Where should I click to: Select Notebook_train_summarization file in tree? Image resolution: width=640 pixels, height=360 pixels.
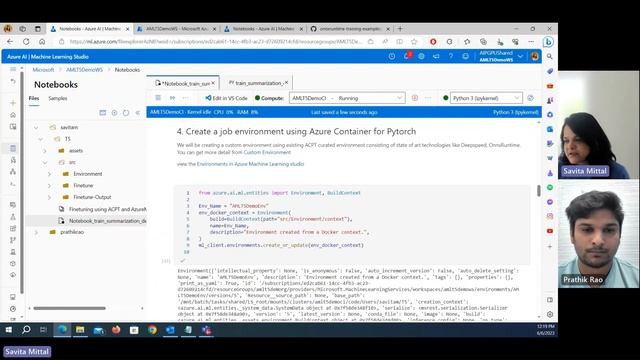coord(107,221)
